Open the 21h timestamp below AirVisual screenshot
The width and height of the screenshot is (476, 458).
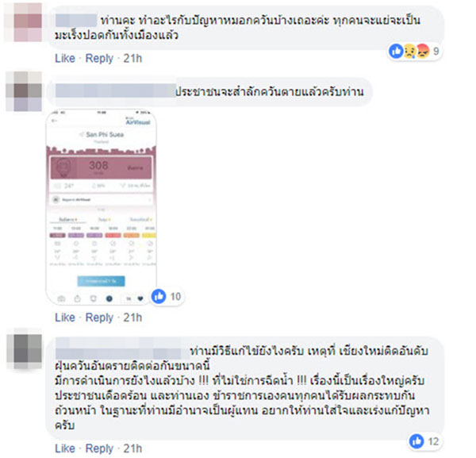tap(132, 318)
